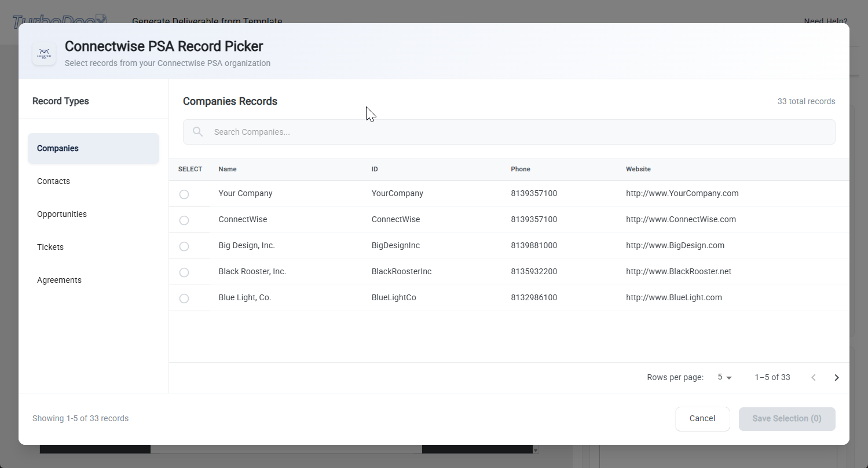Viewport: 868px width, 468px height.
Task: Click http://www.YourCompany.com website cell
Action: click(x=682, y=193)
